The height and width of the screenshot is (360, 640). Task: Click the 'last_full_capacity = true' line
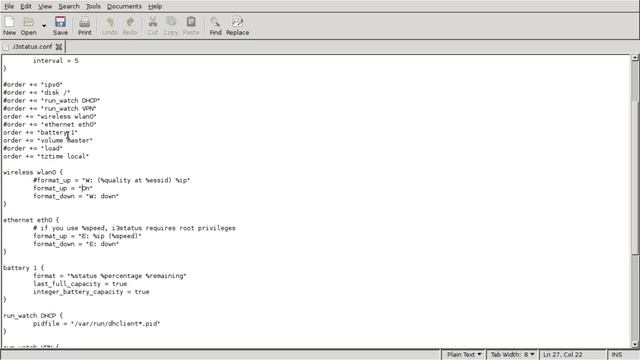(80, 284)
